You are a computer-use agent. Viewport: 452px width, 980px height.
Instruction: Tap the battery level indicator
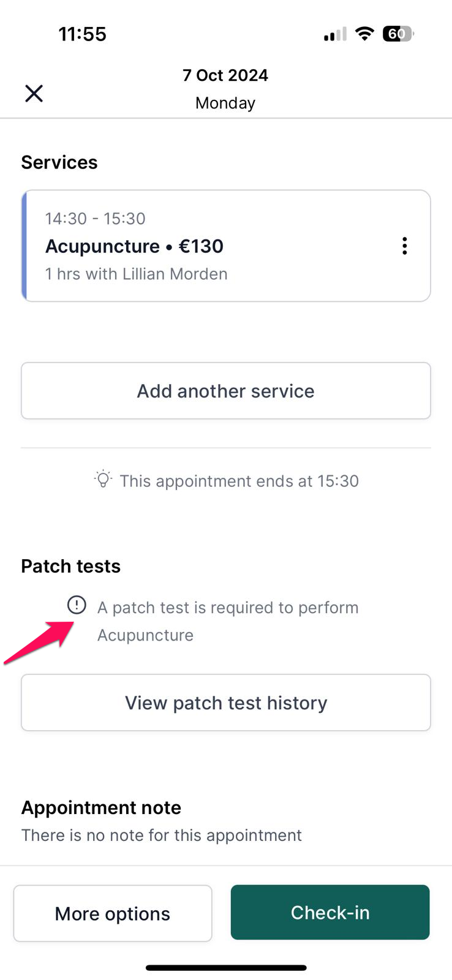397,34
